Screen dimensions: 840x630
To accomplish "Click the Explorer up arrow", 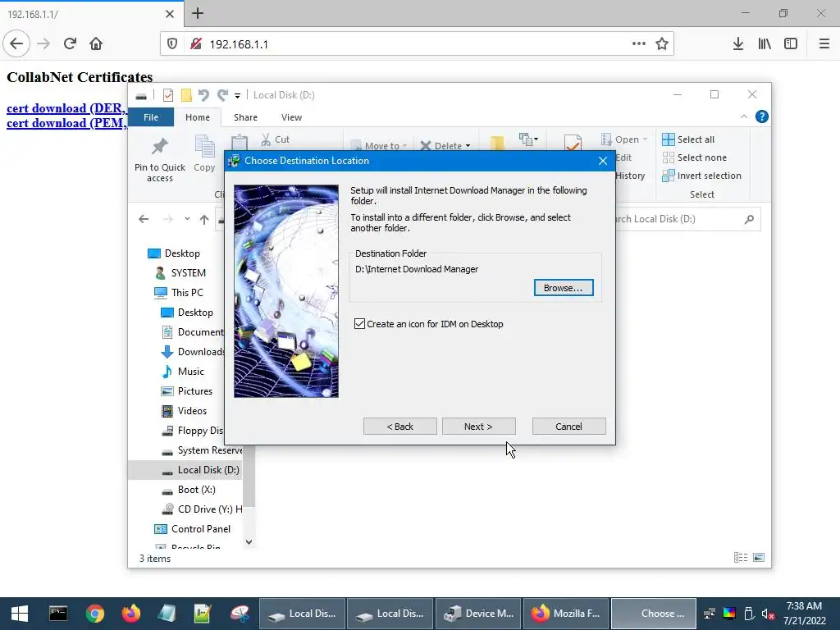I will click(204, 219).
